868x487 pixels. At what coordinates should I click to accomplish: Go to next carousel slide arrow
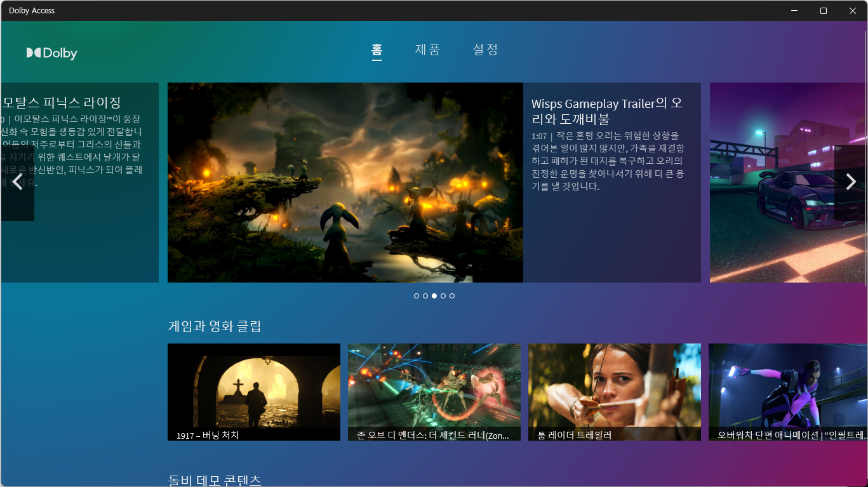(851, 182)
